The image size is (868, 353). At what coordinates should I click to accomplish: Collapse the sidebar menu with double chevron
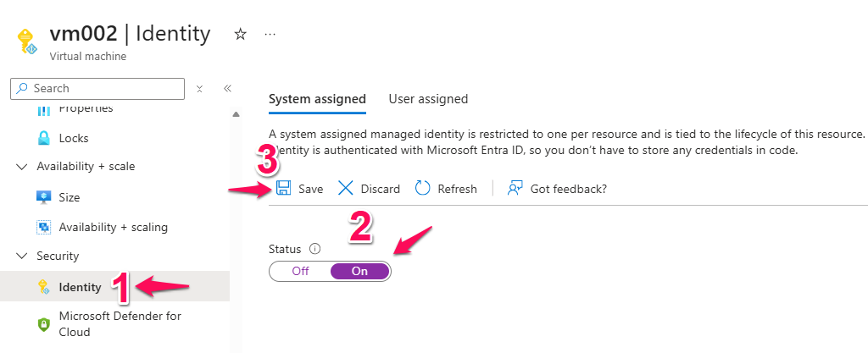pos(227,88)
